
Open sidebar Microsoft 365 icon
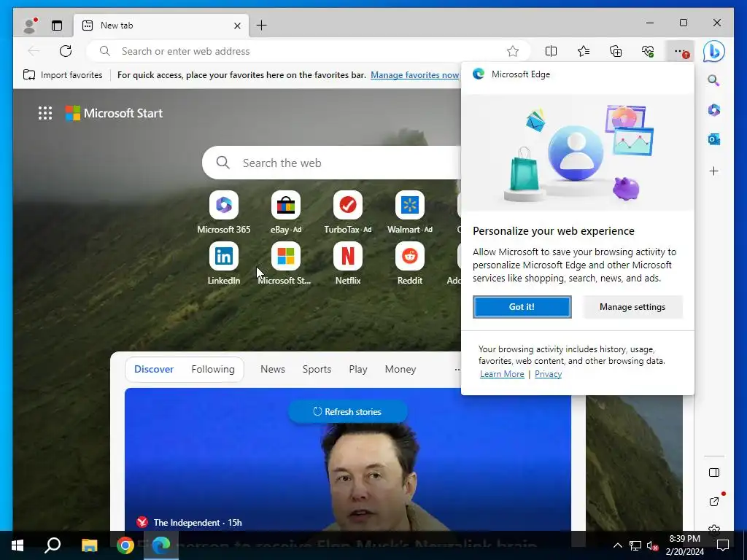(713, 110)
